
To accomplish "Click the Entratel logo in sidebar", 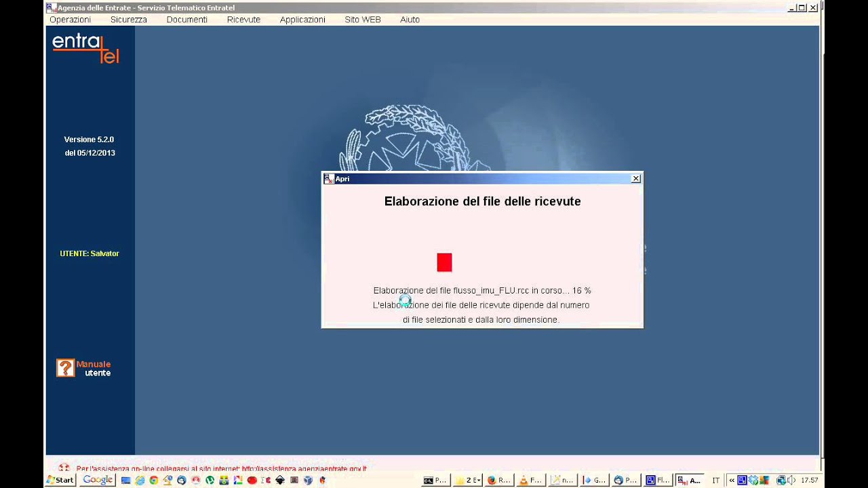I will [x=86, y=48].
